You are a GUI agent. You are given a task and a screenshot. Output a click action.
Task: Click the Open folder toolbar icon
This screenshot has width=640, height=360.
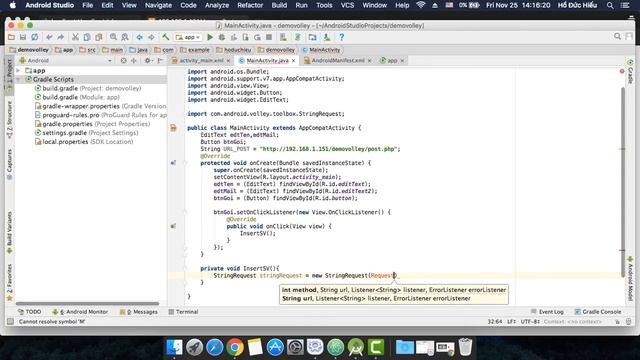(11, 37)
